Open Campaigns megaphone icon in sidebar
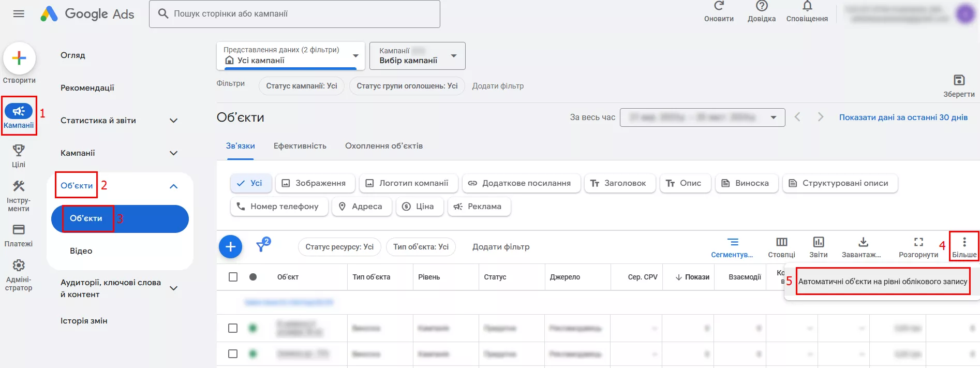The width and height of the screenshot is (980, 368). (19, 111)
